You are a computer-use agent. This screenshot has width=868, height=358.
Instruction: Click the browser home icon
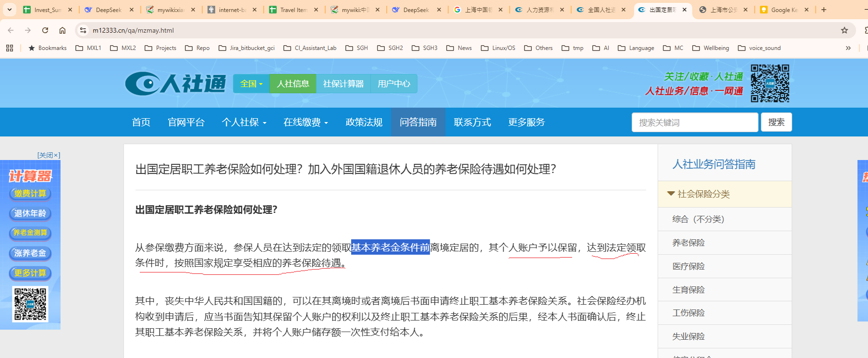62,30
